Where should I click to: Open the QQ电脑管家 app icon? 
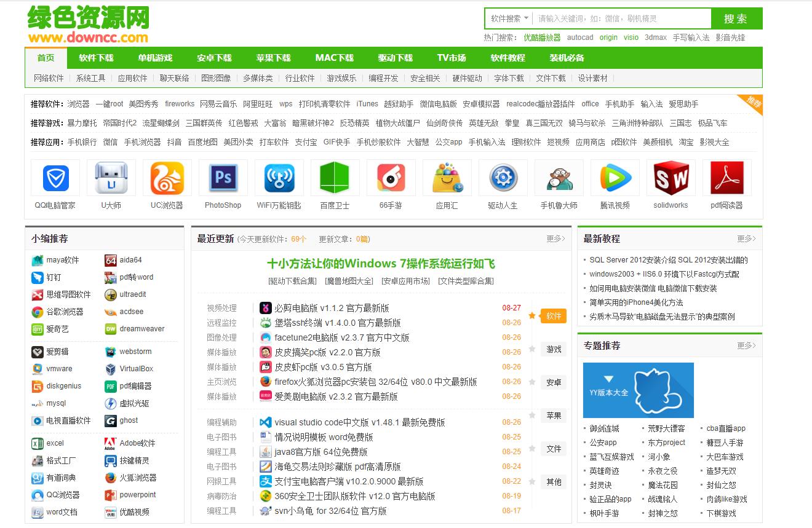(x=55, y=178)
